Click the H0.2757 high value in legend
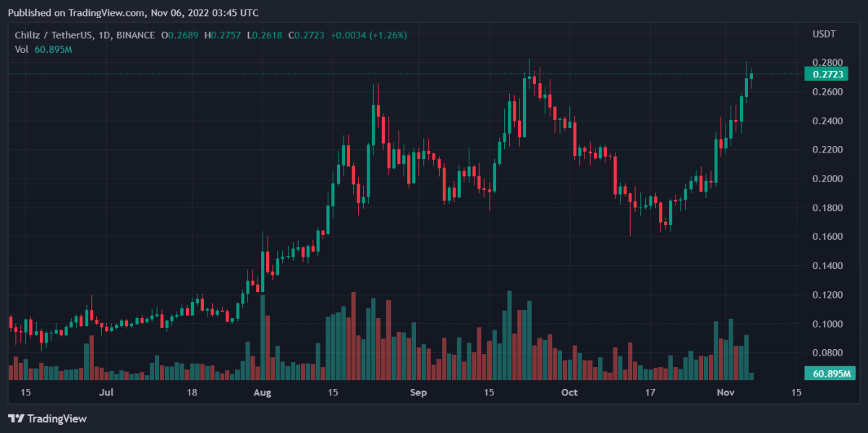The image size is (868, 433). coord(224,35)
